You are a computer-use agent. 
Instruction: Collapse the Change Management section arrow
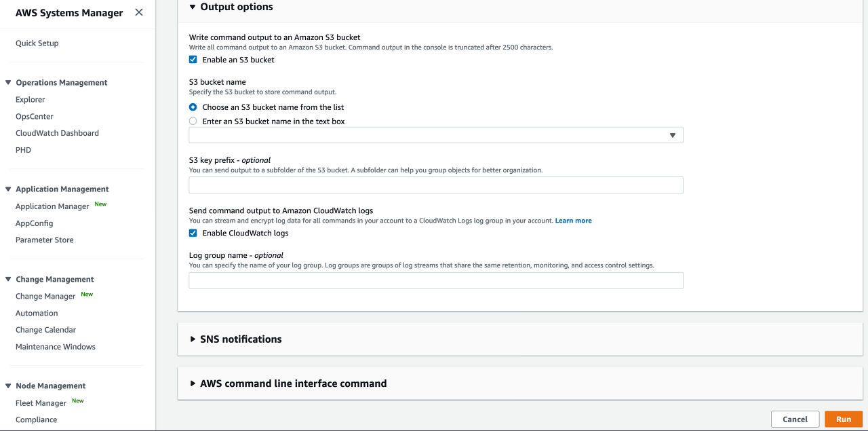point(9,280)
